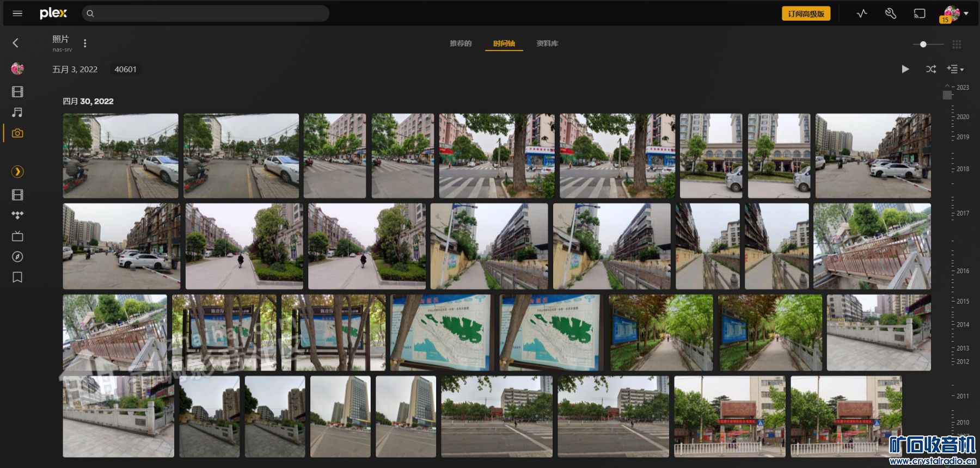Open the activity pulse icon

tap(862, 14)
